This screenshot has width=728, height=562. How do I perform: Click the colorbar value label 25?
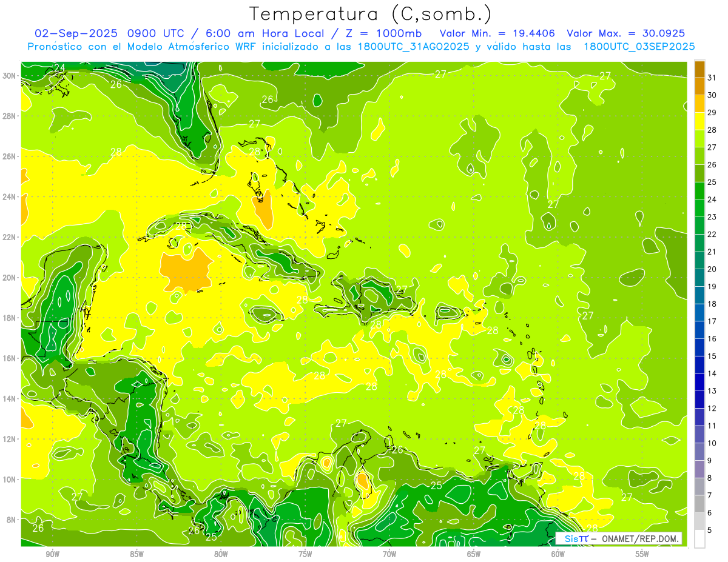(x=713, y=182)
